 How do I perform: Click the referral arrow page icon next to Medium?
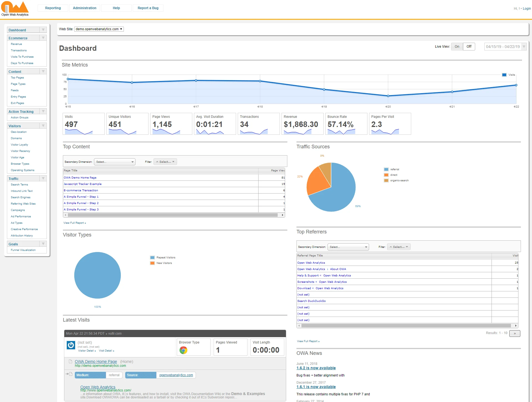(69, 374)
